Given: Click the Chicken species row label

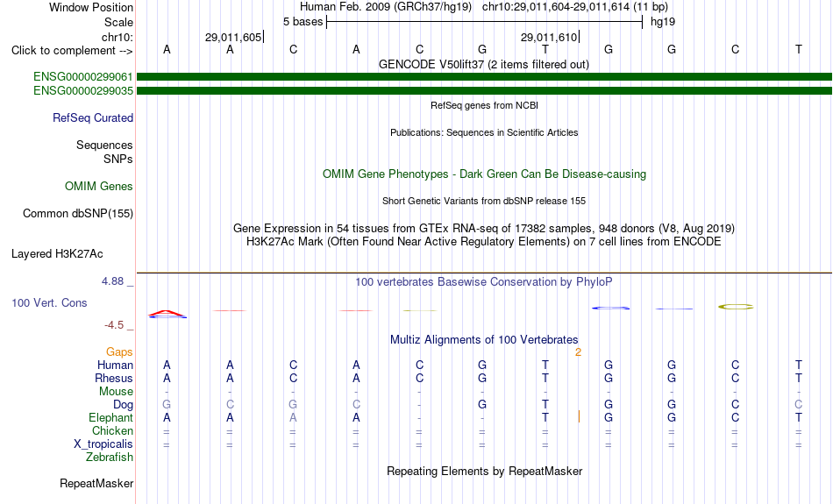Looking at the screenshot, I should pyautogui.click(x=112, y=430).
